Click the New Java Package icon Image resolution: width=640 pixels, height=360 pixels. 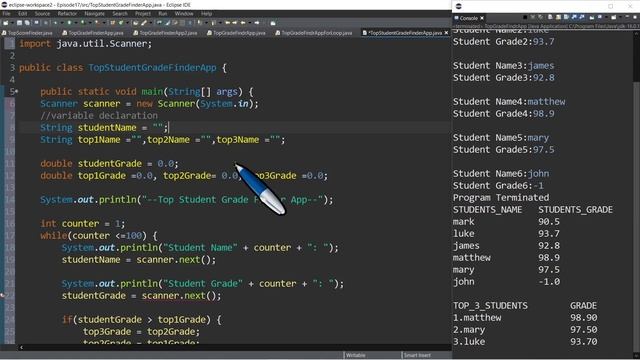pos(113,23)
